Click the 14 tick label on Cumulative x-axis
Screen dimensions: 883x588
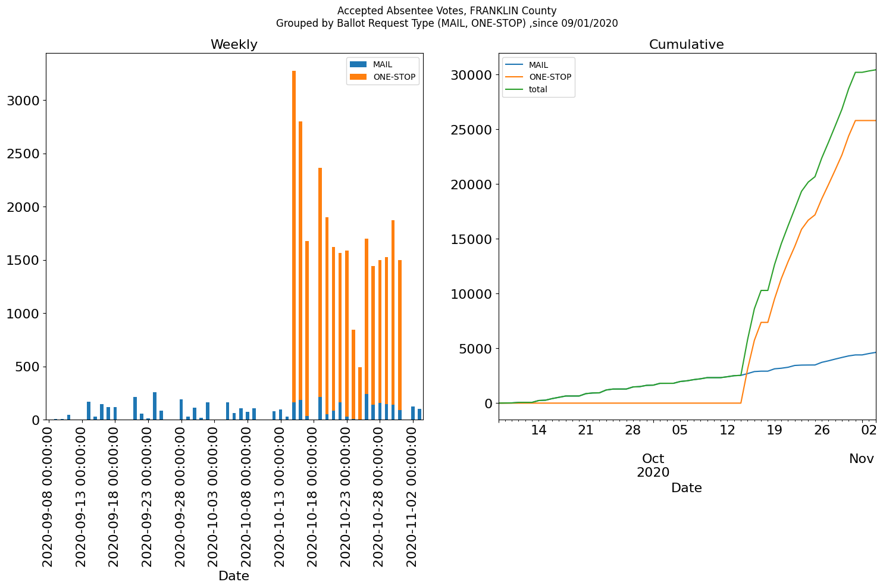point(538,430)
